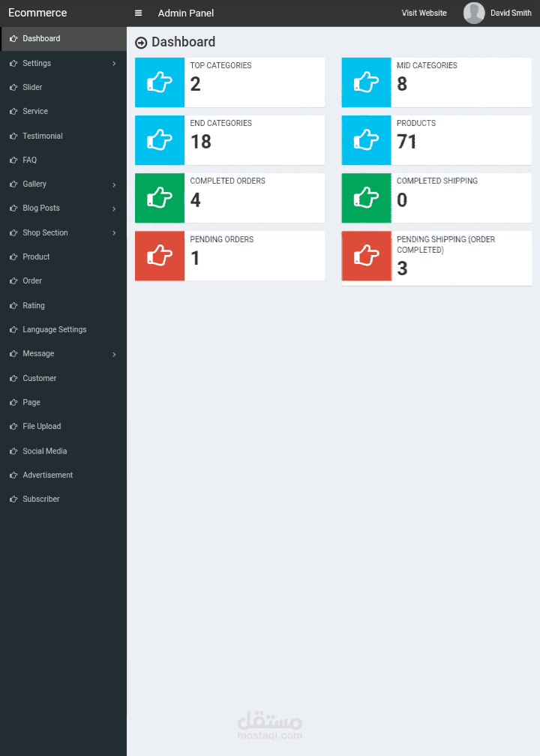Screen dimensions: 540x756
Task: Click the Pending Orders red hand icon
Action: (x=160, y=256)
